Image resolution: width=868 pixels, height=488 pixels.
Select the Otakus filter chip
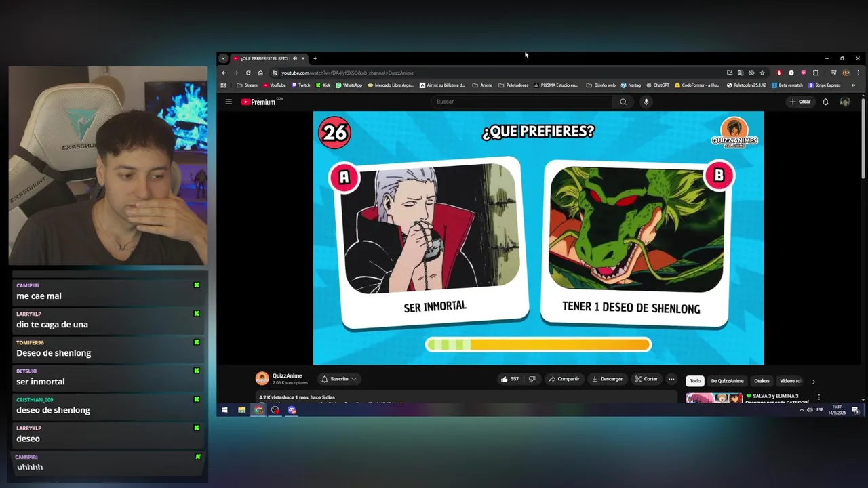coord(762,381)
